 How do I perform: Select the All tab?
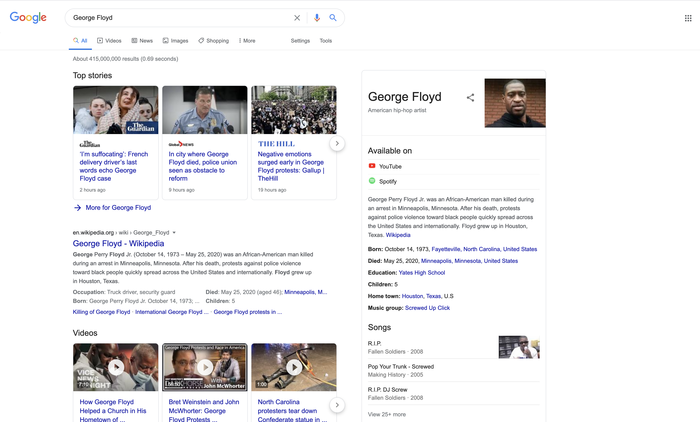click(80, 41)
